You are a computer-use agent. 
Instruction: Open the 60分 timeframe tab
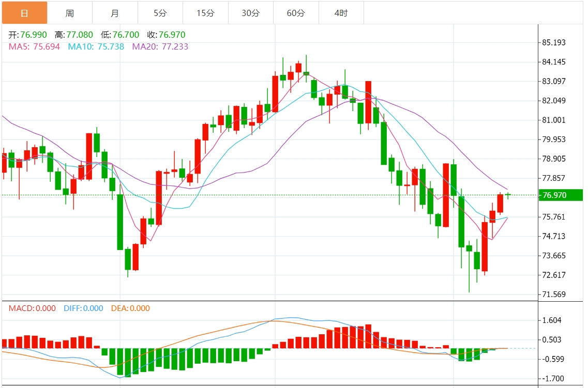pos(296,13)
